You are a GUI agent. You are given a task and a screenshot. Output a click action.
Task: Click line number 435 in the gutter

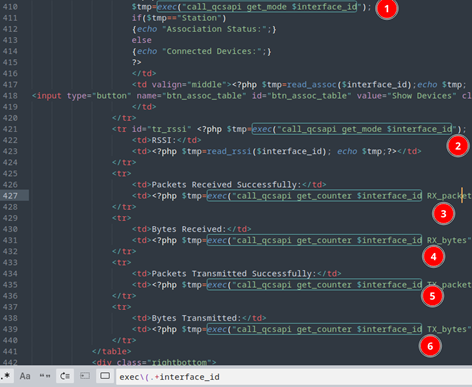pos(10,285)
